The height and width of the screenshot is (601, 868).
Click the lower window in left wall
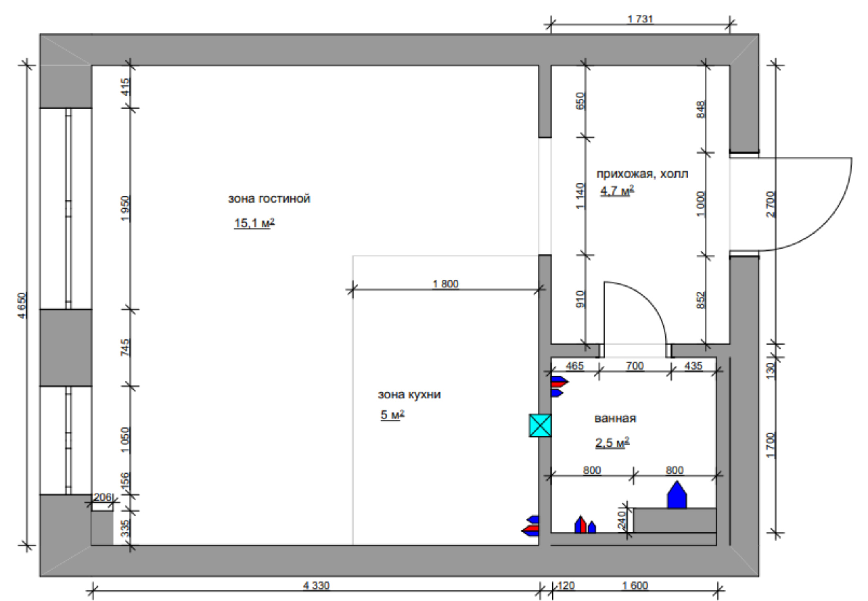coord(66,440)
